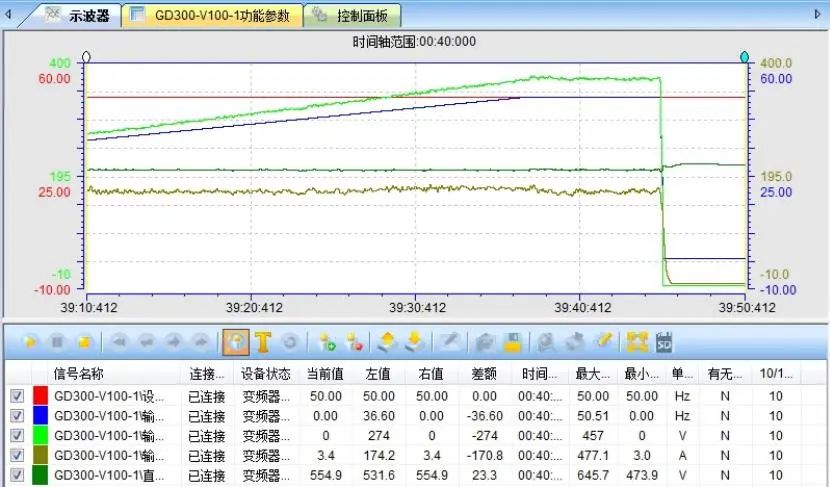Click the 当前值 column header
Viewport: 830px width, 487px height.
pyautogui.click(x=326, y=374)
